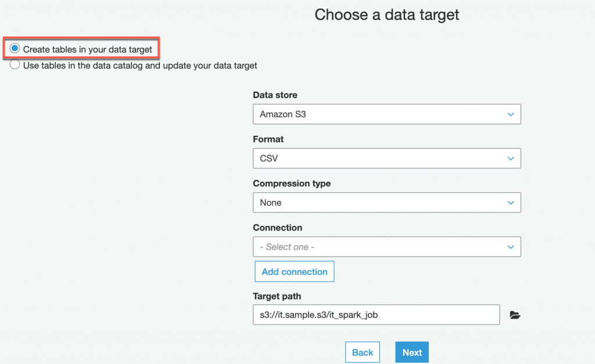Click the folder browse icon beside Target path
The height and width of the screenshot is (364, 595).
[x=515, y=315]
